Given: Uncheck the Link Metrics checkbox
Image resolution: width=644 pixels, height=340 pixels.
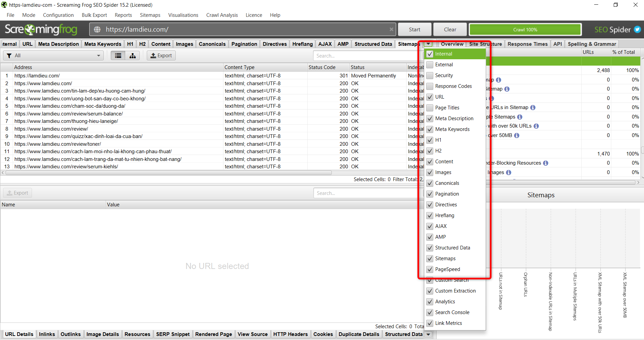Looking at the screenshot, I should pyautogui.click(x=430, y=323).
